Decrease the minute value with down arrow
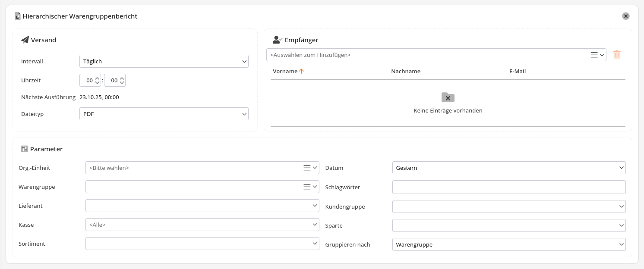Viewport: 644px width, 269px height. point(122,83)
